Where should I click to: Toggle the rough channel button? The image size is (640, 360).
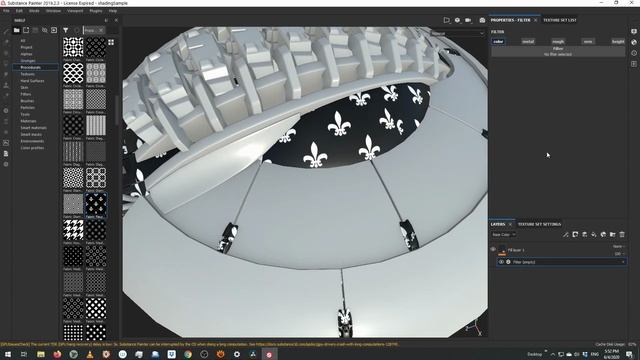pos(558,41)
